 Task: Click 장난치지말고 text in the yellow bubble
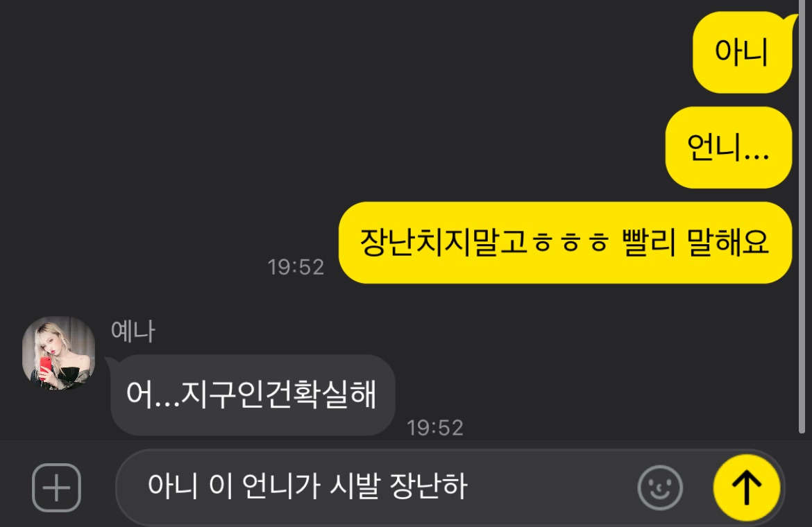pyautogui.click(x=443, y=242)
